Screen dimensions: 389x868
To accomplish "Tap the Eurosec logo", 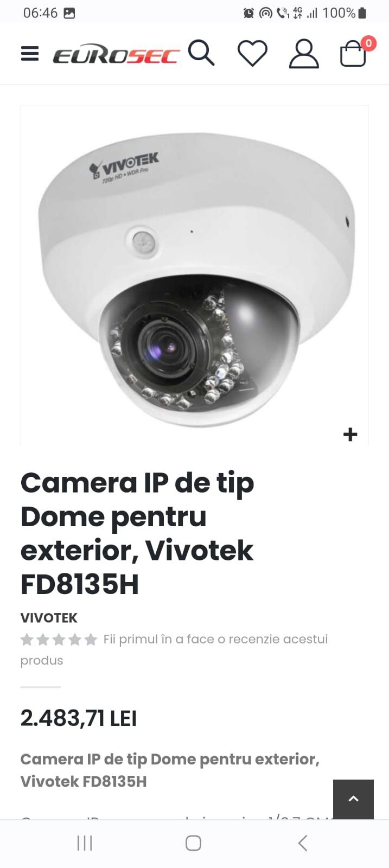I will [116, 55].
